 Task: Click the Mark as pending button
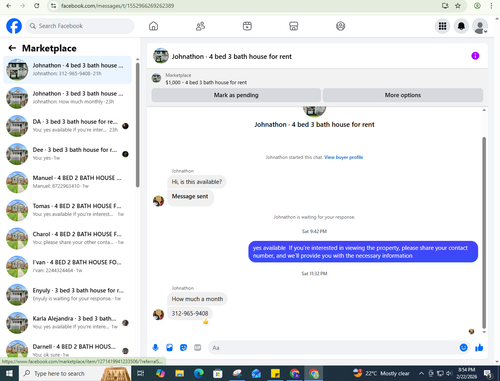[236, 95]
